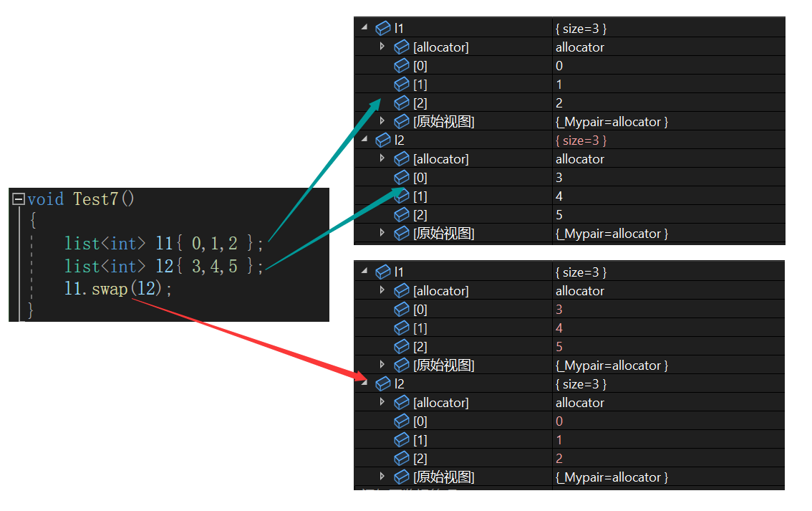This screenshot has height=511, width=812.
Task: Click l2 [allocator] cube icon, upper panel
Action: (402, 158)
